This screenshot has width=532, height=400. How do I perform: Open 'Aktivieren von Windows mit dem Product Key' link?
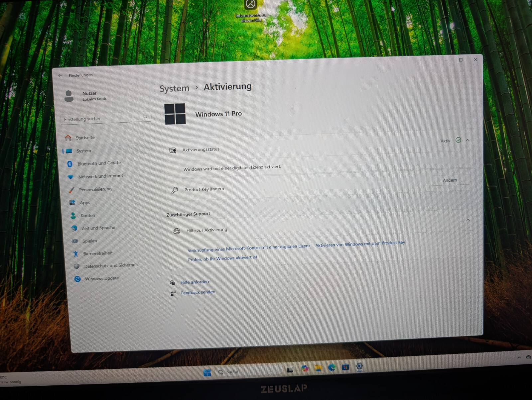[x=360, y=244]
